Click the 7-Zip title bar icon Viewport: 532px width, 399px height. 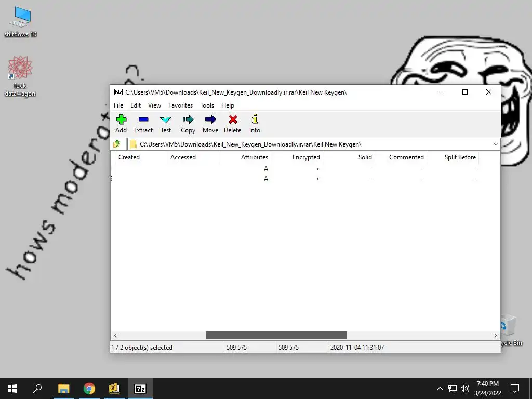coord(118,92)
